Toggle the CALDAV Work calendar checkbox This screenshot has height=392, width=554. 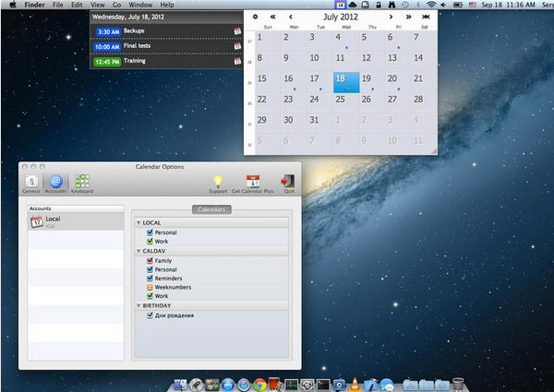click(x=150, y=296)
